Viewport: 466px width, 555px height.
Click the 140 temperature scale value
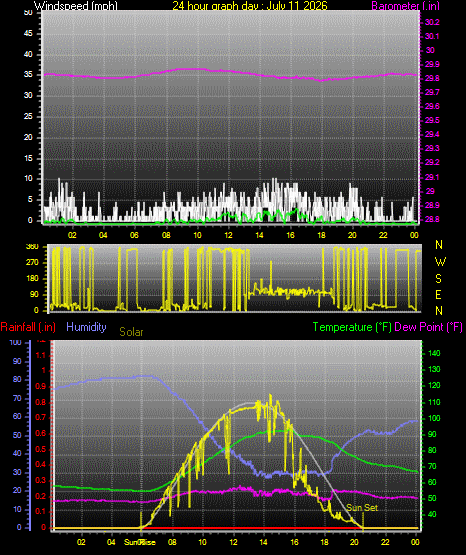pyautogui.click(x=434, y=353)
